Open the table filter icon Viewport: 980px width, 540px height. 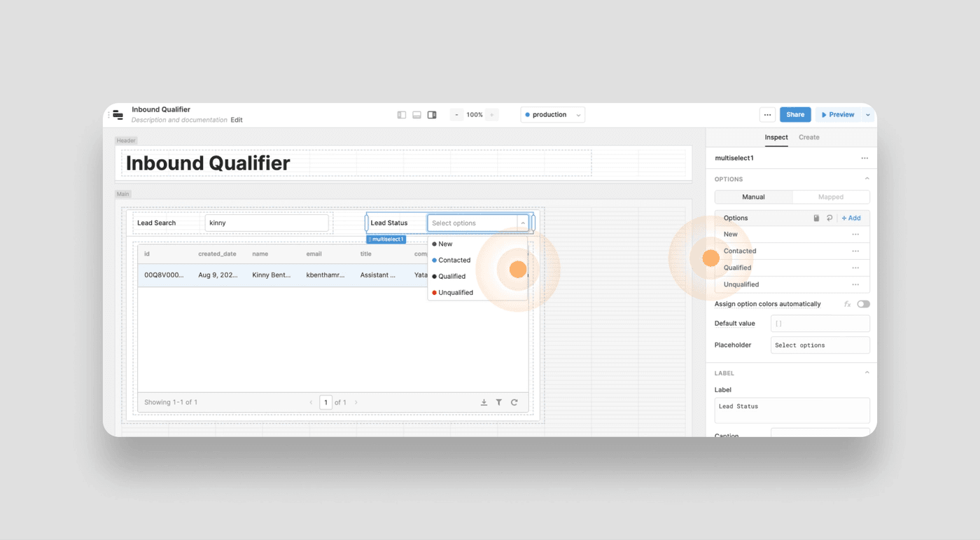[499, 402]
